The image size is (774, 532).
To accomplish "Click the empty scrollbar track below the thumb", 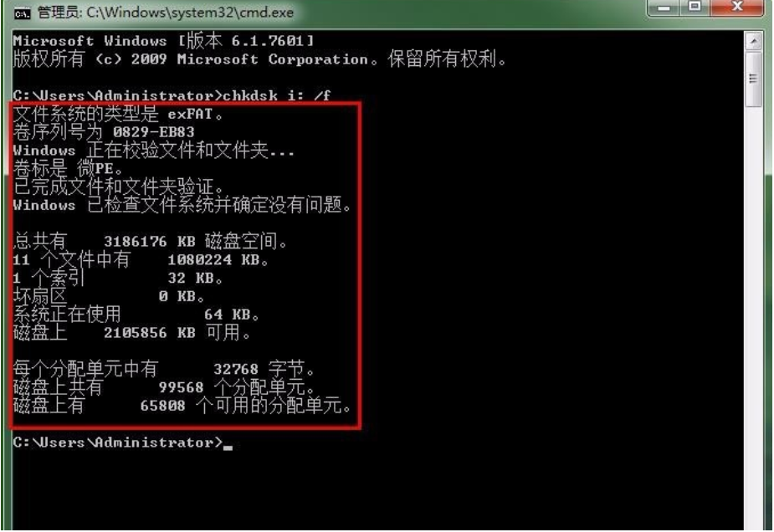I will pyautogui.click(x=753, y=316).
